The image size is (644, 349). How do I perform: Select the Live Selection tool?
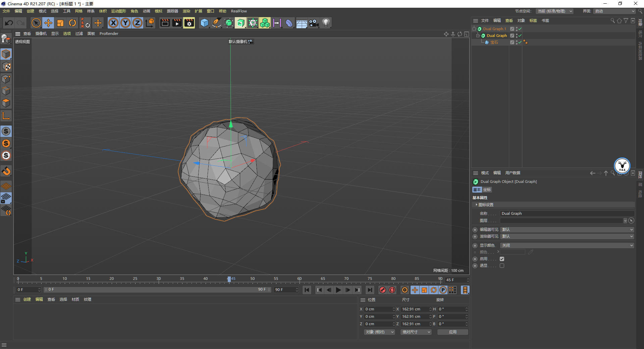36,23
